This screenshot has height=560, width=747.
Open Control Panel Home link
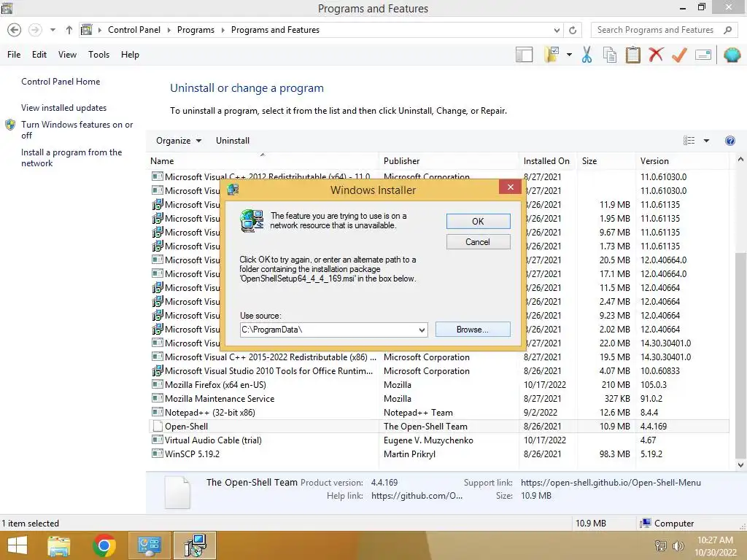(61, 82)
